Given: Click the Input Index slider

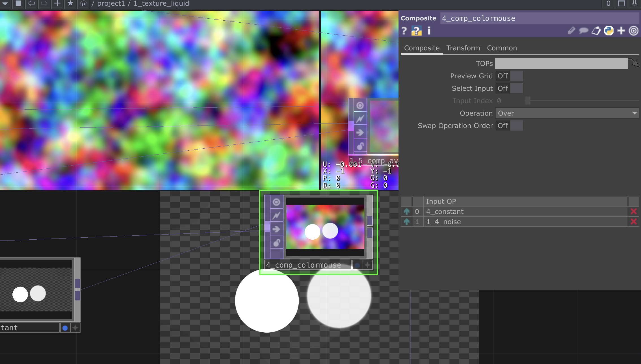Looking at the screenshot, I should point(582,101).
